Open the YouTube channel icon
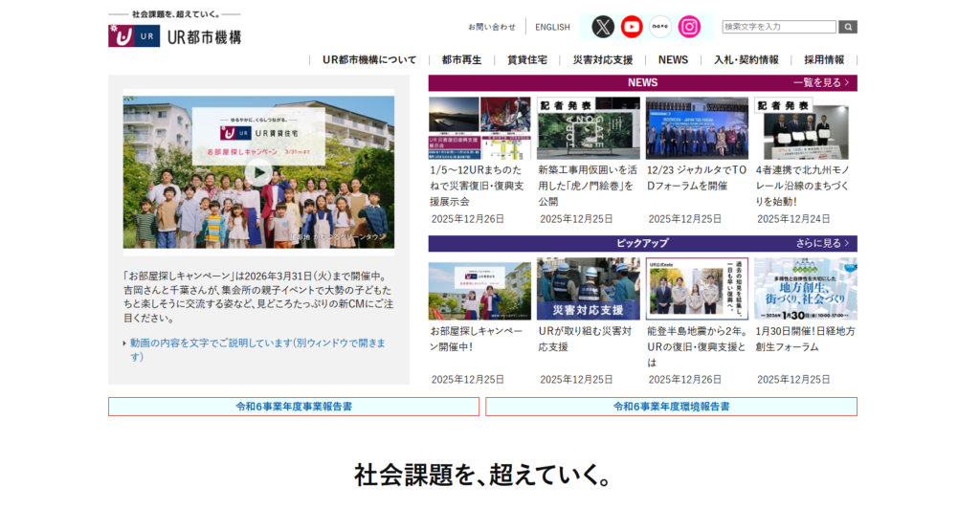This screenshot has height=509, width=980. coord(632,27)
